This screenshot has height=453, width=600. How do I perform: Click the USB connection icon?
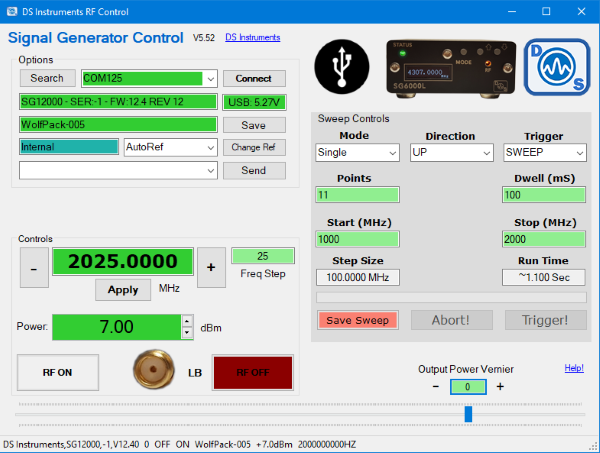click(x=342, y=67)
